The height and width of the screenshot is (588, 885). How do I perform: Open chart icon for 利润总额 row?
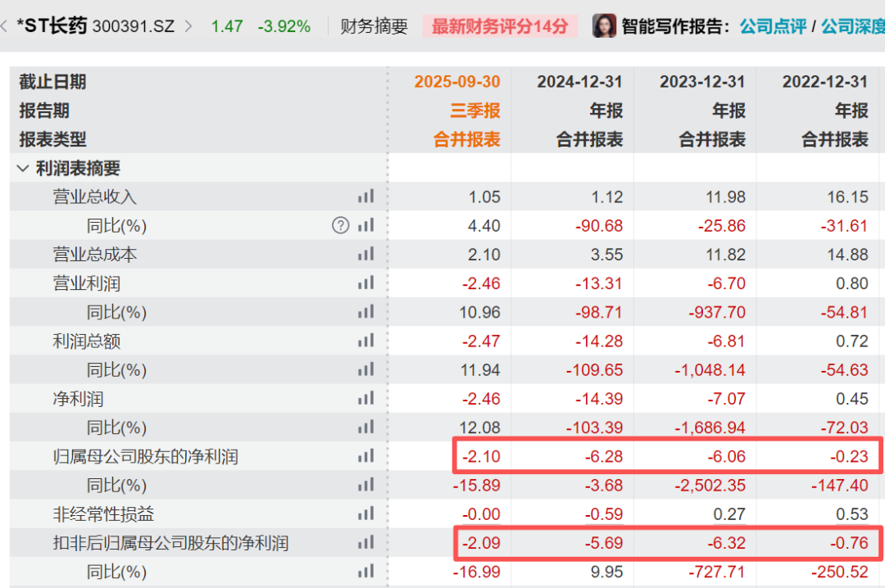[365, 341]
